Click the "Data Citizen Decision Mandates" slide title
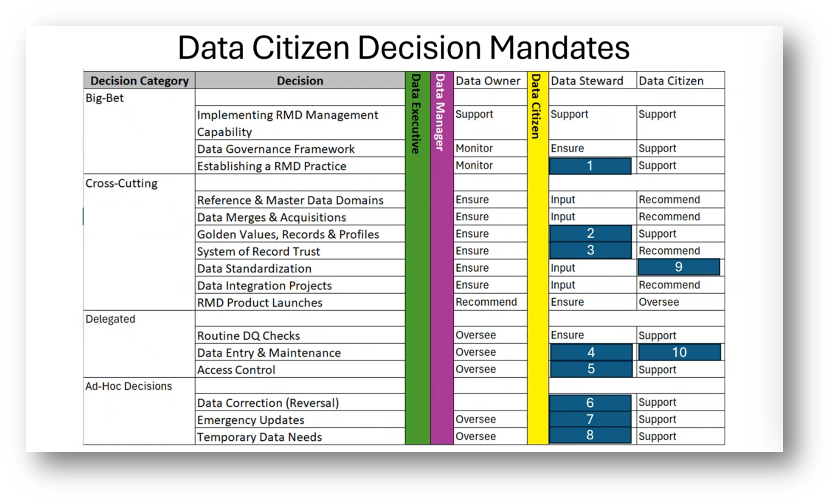This screenshot has height=504, width=835. pyautogui.click(x=404, y=48)
